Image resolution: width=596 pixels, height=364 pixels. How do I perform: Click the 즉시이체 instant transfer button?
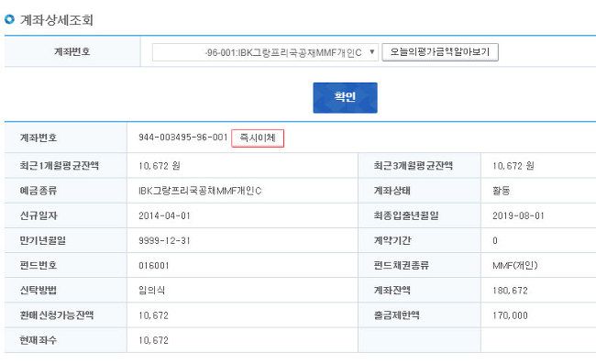click(x=258, y=138)
